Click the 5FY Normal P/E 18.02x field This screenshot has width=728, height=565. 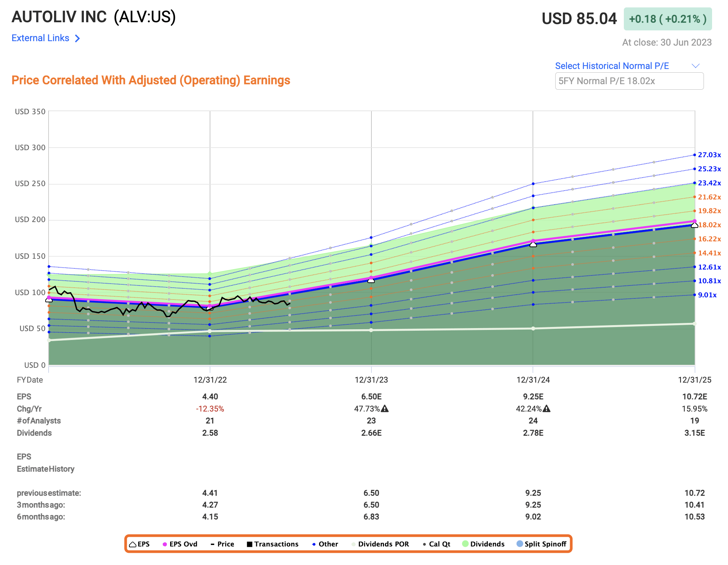click(629, 81)
